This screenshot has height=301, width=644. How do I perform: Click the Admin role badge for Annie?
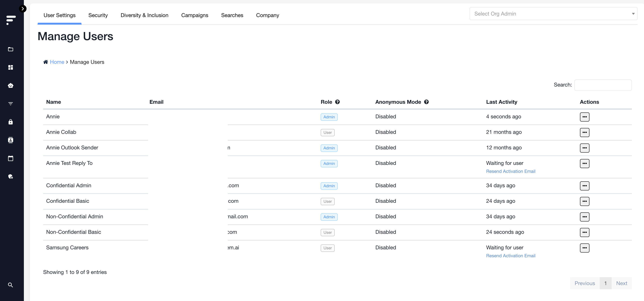tap(329, 117)
